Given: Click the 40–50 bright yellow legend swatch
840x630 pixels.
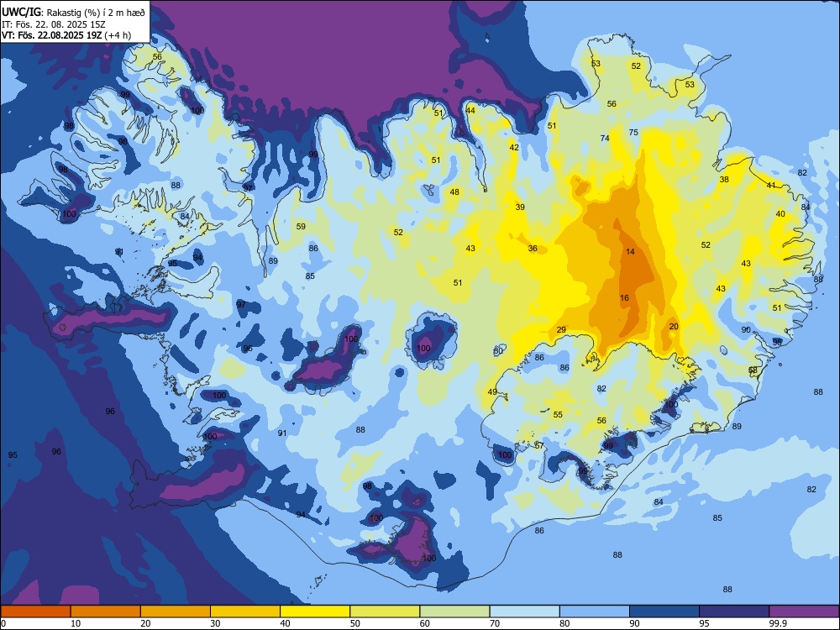Looking at the screenshot, I should 315,612.
